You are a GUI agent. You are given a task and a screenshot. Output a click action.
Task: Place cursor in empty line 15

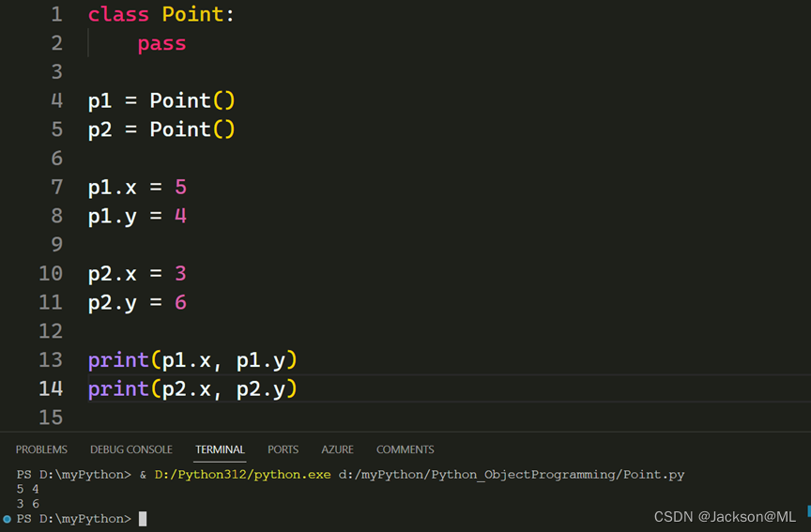tap(282, 418)
